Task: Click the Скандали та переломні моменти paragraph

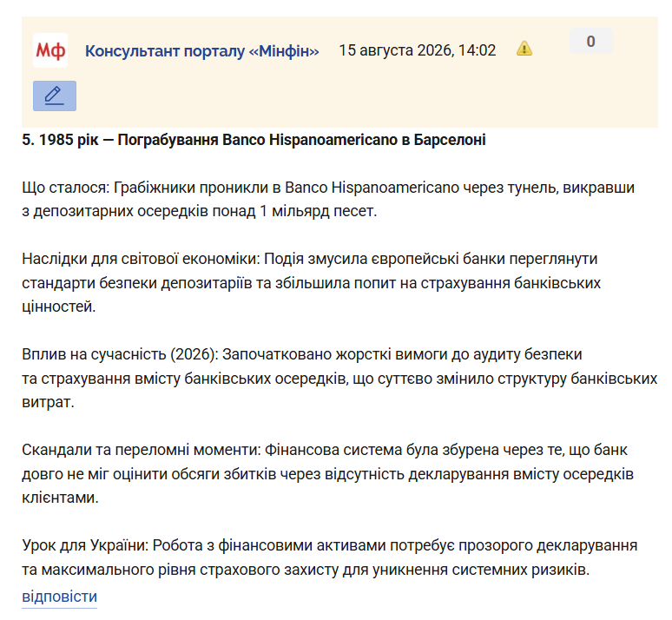Action: coord(328,474)
